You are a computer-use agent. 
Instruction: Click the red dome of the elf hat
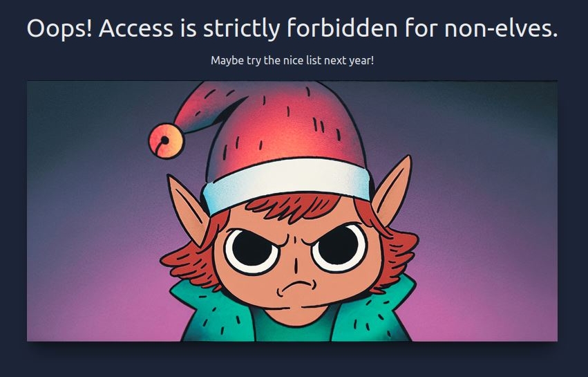[x=289, y=128]
